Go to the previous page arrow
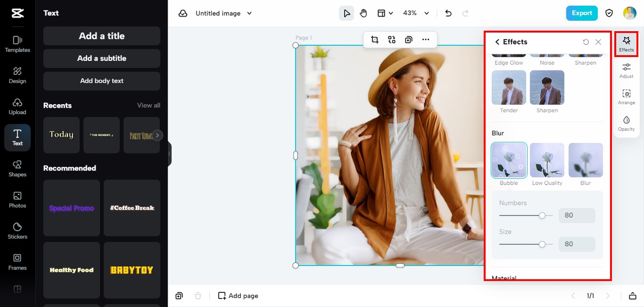The image size is (644, 307). (573, 296)
